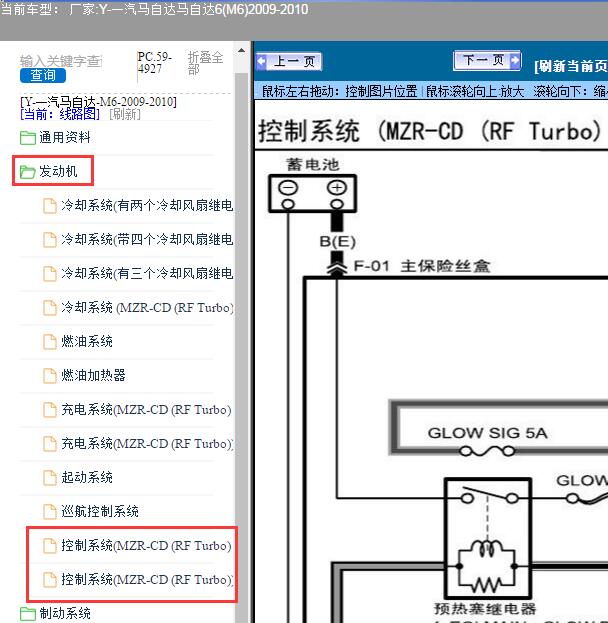Open the second 充电系统(MZR-CD (RF Turbo) entry
This screenshot has height=623, width=608.
point(147,443)
